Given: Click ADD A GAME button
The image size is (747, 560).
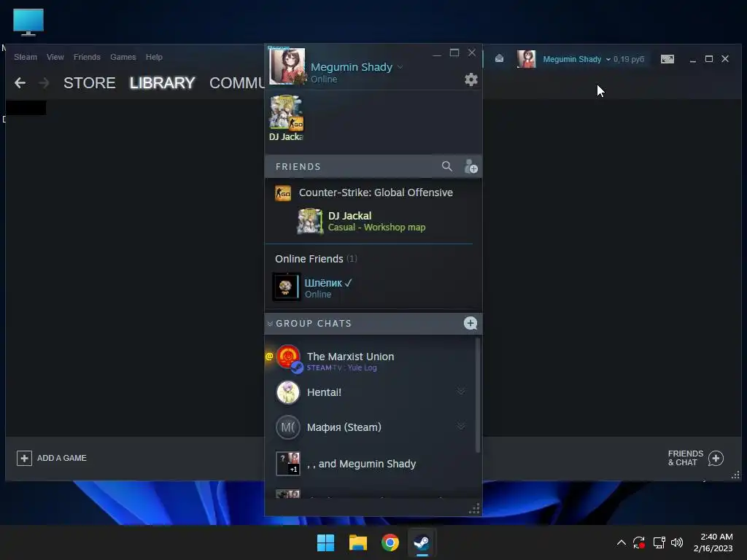Looking at the screenshot, I should 52,458.
